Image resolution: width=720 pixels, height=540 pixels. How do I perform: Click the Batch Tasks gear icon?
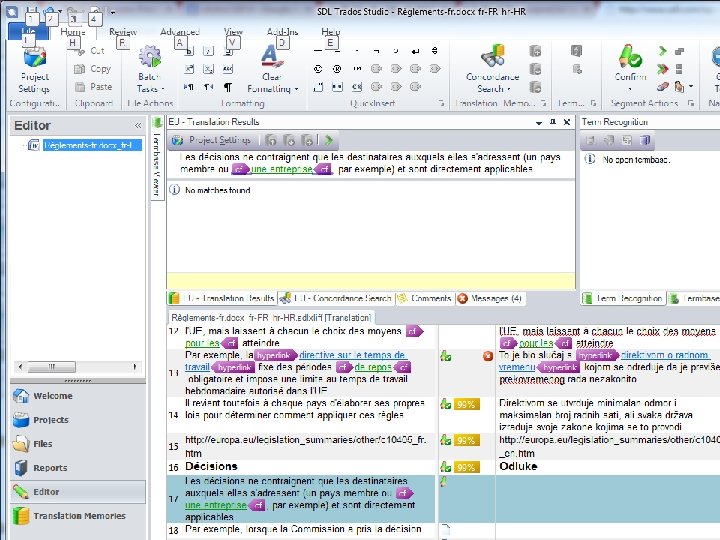pyautogui.click(x=150, y=57)
